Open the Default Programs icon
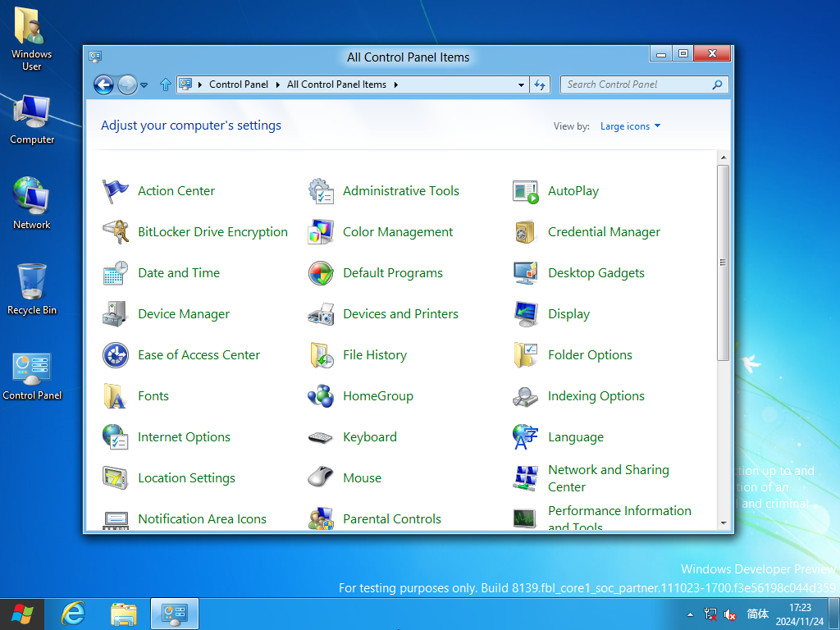 321,273
